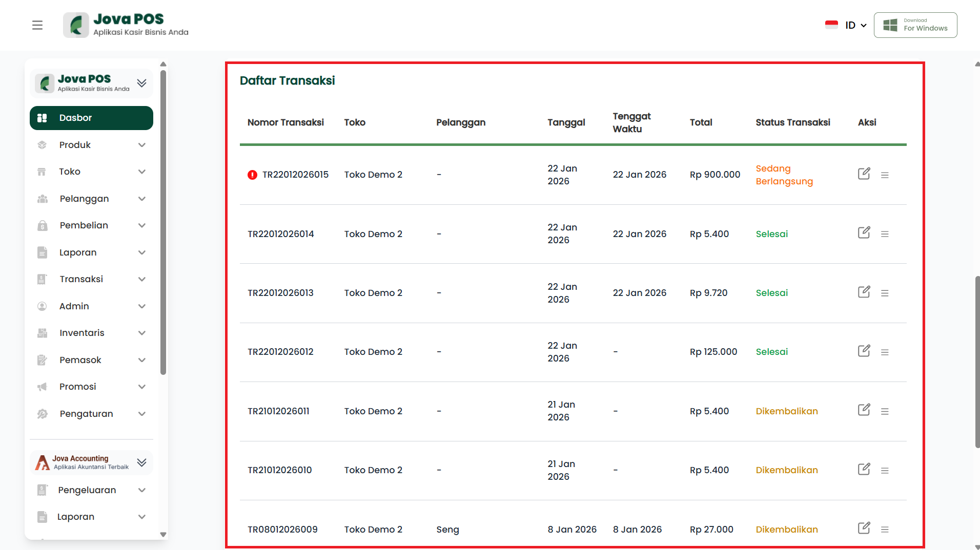This screenshot has height=550, width=980.
Task: Open the row menu icon for TR21012026011
Action: pyautogui.click(x=885, y=411)
